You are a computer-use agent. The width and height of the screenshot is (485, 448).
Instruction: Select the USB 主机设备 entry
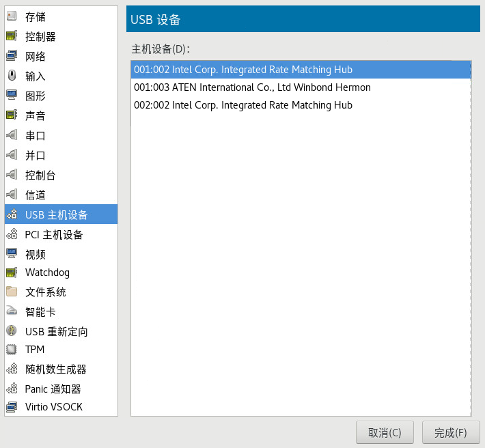[61, 214]
